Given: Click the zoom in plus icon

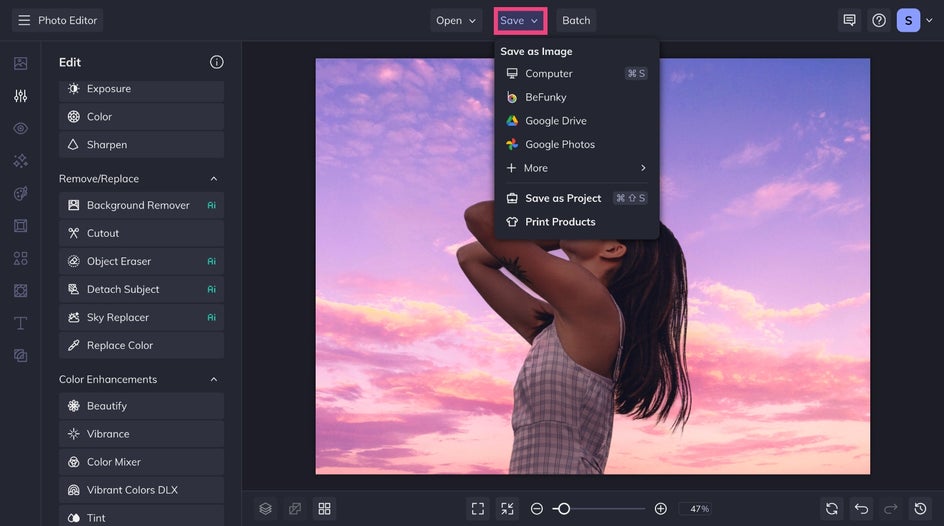Looking at the screenshot, I should [x=660, y=509].
